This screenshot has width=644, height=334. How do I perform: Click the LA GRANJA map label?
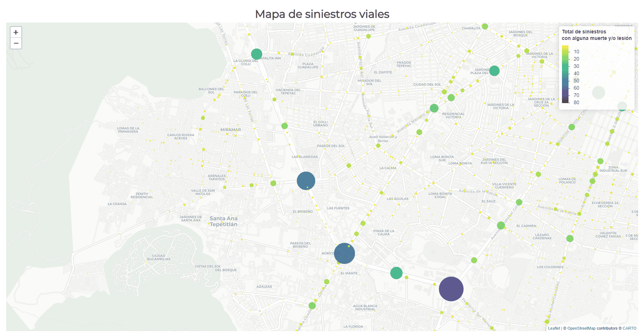point(117,204)
